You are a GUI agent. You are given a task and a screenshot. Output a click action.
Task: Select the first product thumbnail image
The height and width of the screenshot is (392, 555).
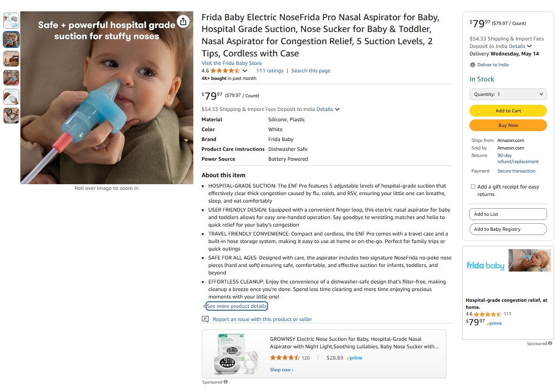11,21
